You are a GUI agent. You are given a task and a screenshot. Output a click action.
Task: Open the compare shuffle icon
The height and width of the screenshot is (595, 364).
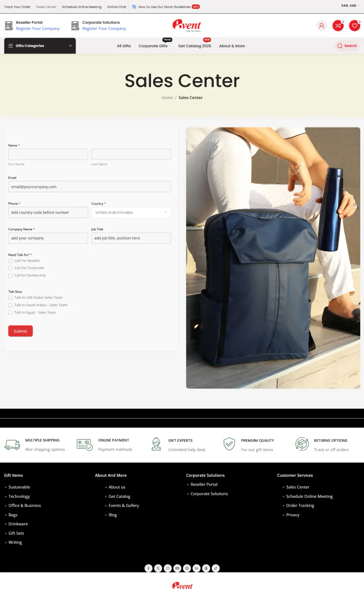point(338,26)
